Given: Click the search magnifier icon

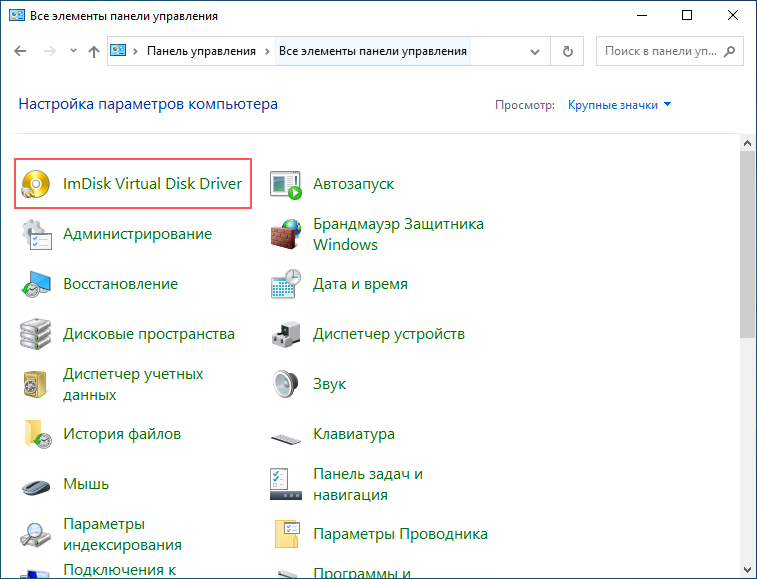Looking at the screenshot, I should pos(729,51).
